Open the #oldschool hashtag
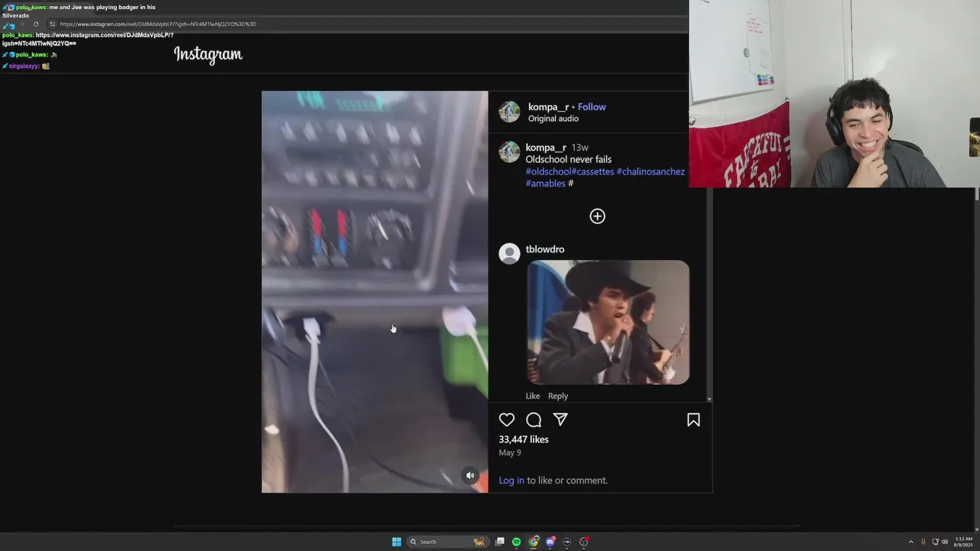 (548, 171)
